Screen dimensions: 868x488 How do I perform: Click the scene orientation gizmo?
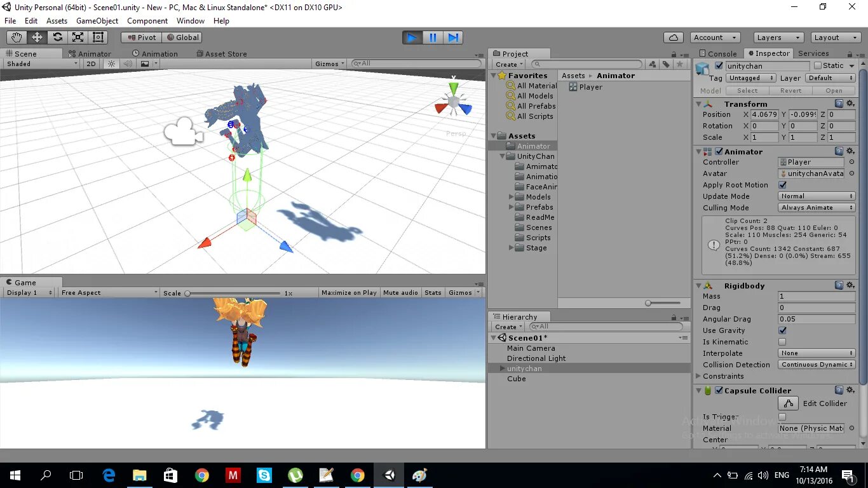coord(454,102)
